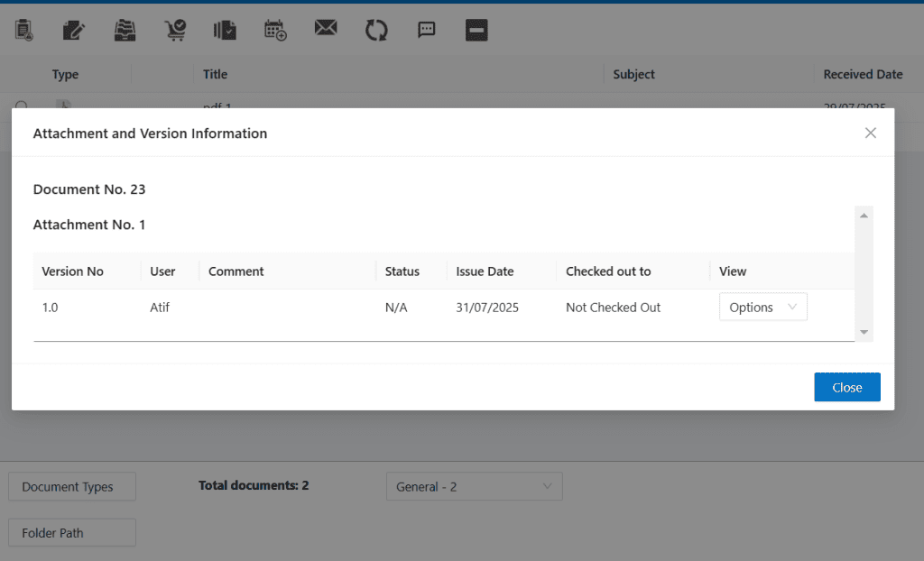Image resolution: width=924 pixels, height=561 pixels.
Task: Expand the General - 2 dropdown
Action: coord(474,487)
